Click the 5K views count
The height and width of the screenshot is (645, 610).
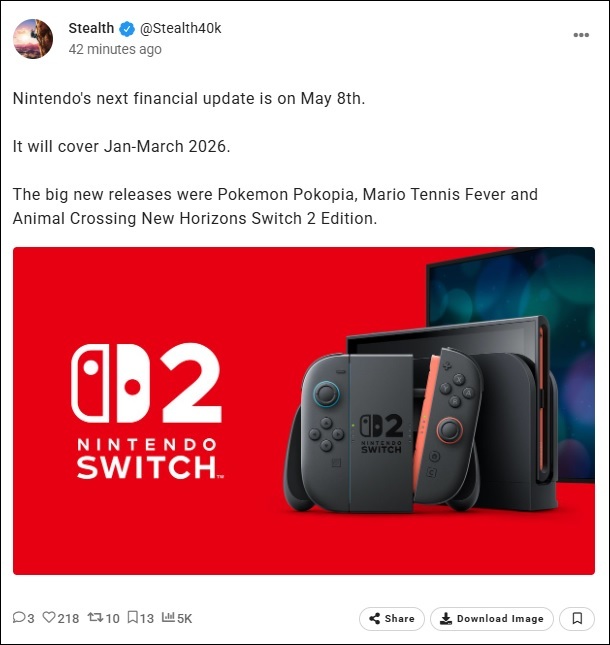pos(185,618)
